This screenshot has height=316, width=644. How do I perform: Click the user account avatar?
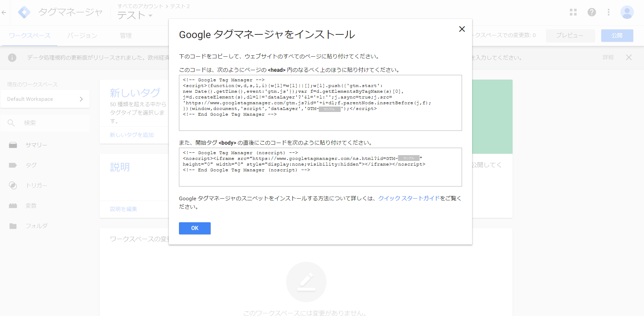(x=627, y=12)
